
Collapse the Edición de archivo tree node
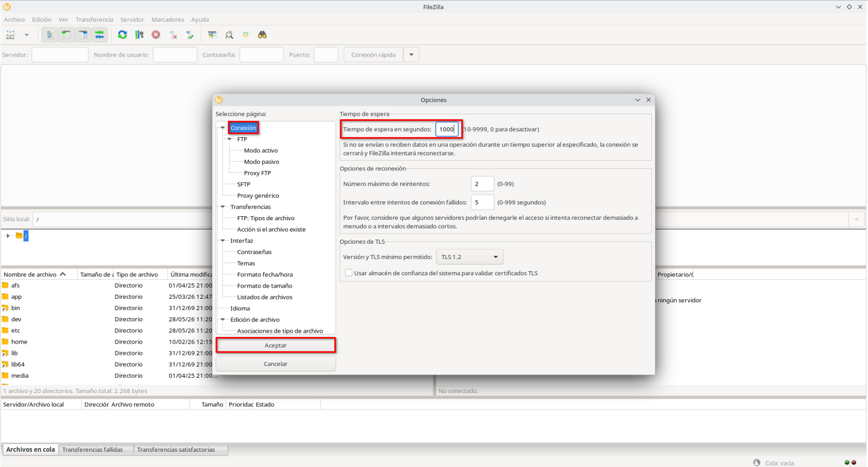pyautogui.click(x=223, y=320)
